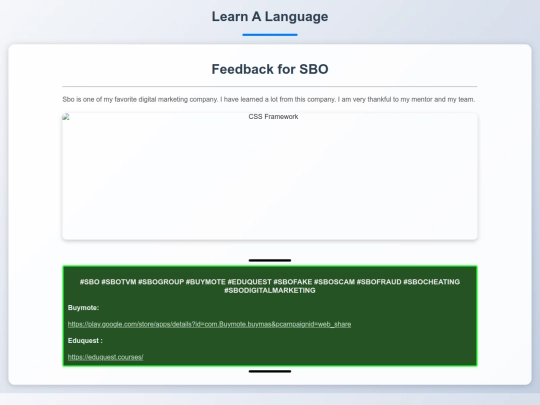The height and width of the screenshot is (405, 540).
Task: Open the Buymote Google Play store link
Action: [x=209, y=324]
